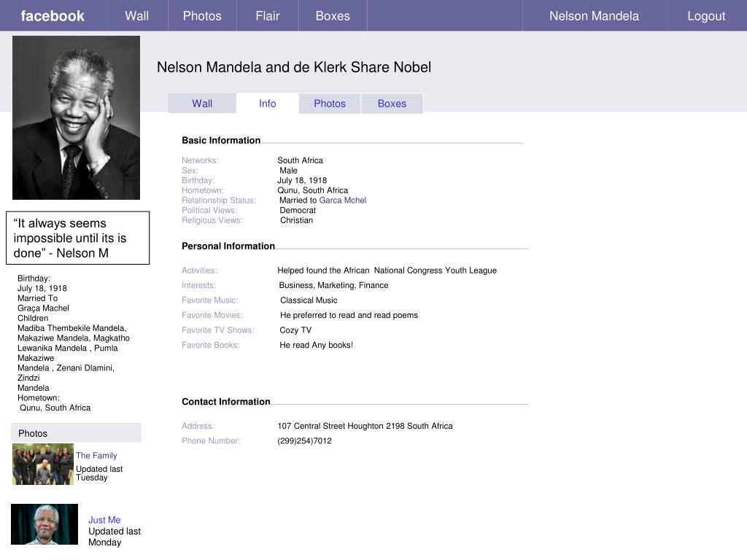The image size is (747, 560).
Task: Switch to the Photos profile tab
Action: point(330,104)
